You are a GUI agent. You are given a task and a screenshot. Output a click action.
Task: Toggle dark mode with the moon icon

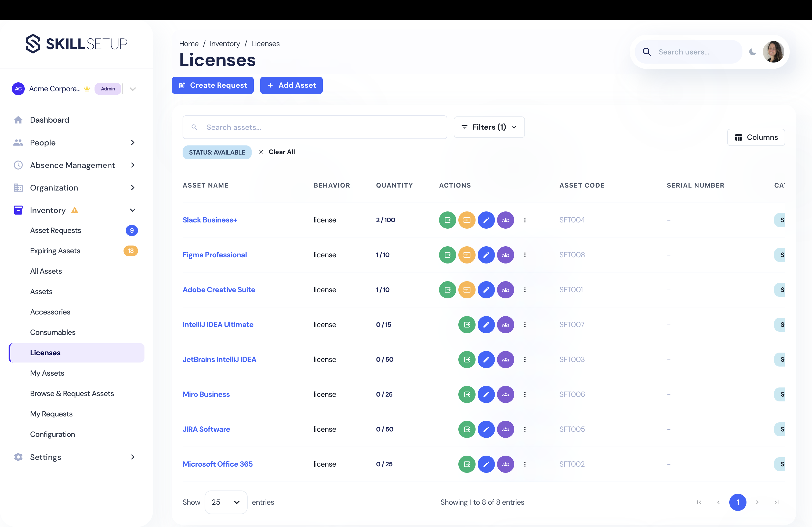coord(753,52)
